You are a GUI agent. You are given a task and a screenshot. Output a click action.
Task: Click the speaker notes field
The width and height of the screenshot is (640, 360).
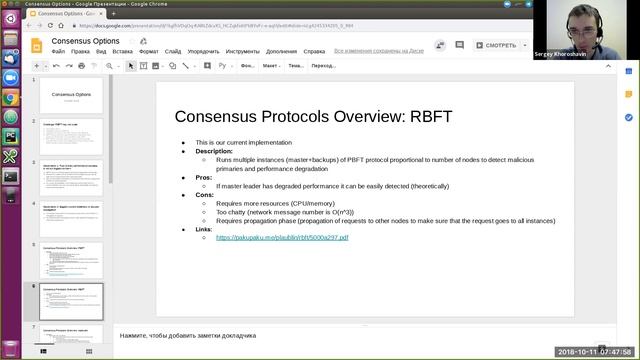click(x=364, y=336)
